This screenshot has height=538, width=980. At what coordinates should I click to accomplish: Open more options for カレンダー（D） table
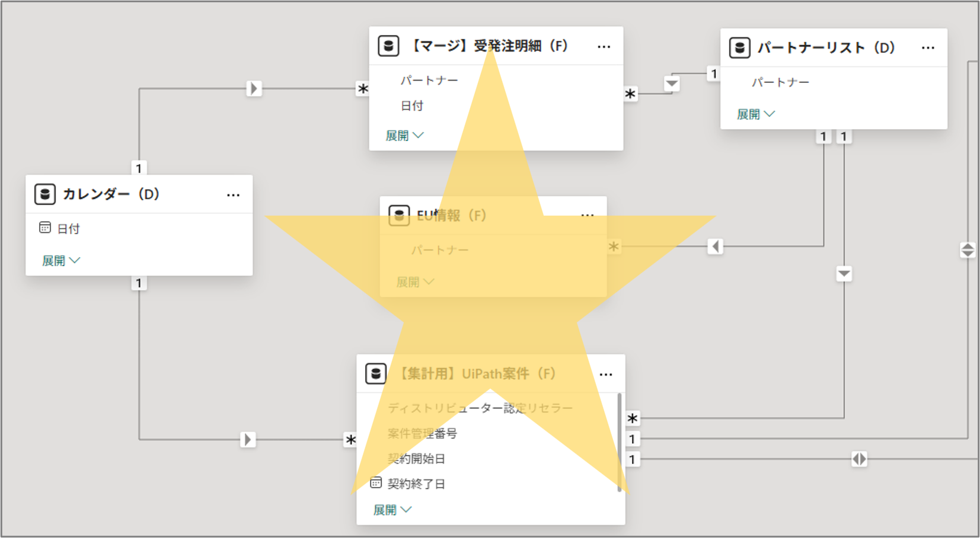tap(234, 195)
